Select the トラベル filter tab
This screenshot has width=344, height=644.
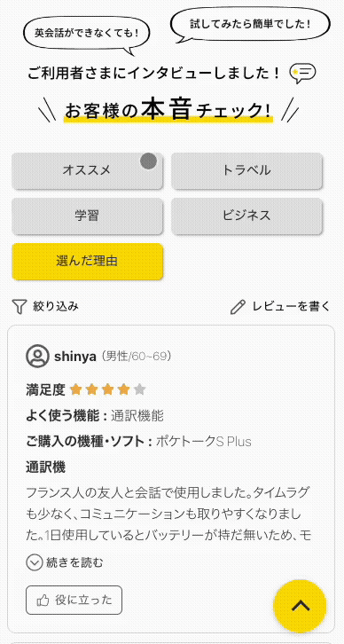246,171
